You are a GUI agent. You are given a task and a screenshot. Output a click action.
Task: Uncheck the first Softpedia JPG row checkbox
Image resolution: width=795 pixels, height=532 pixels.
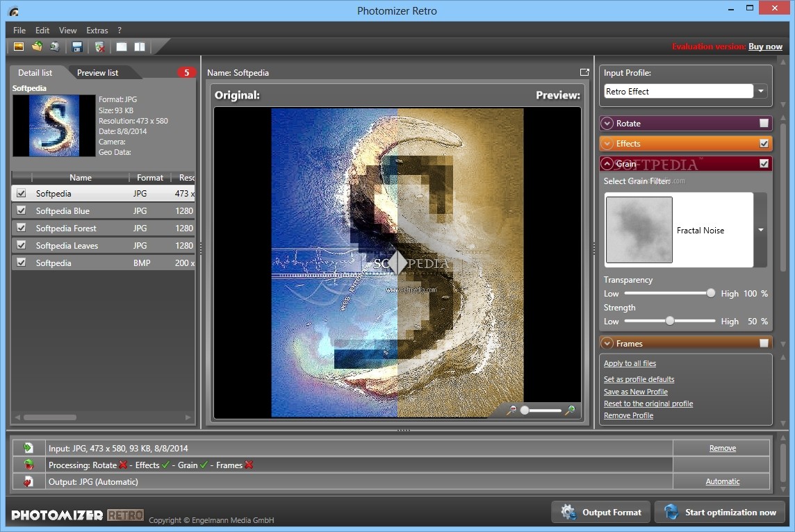point(22,193)
